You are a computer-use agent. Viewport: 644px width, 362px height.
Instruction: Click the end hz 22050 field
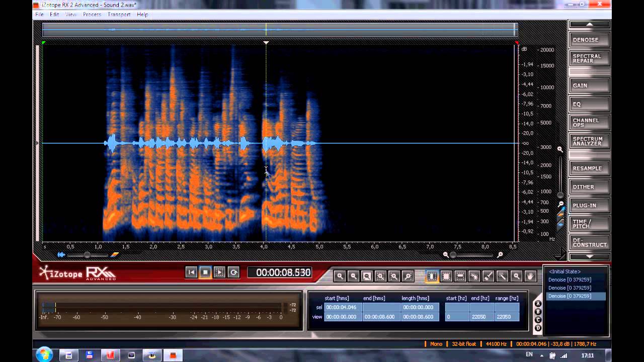[481, 317]
